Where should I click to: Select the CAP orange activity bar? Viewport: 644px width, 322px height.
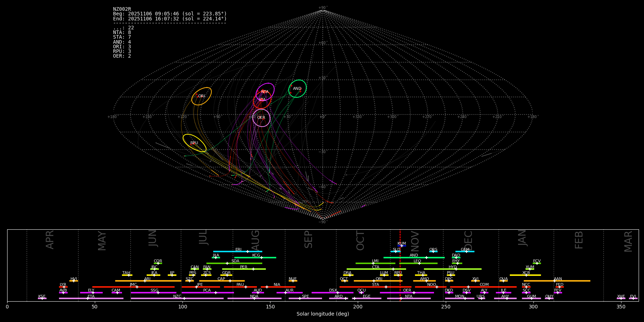(x=222, y=281)
